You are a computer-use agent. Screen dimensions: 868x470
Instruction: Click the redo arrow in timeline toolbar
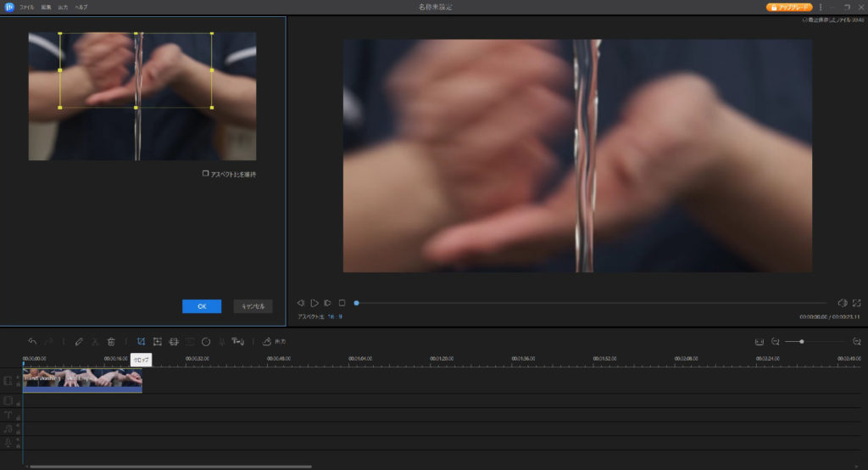click(x=48, y=341)
